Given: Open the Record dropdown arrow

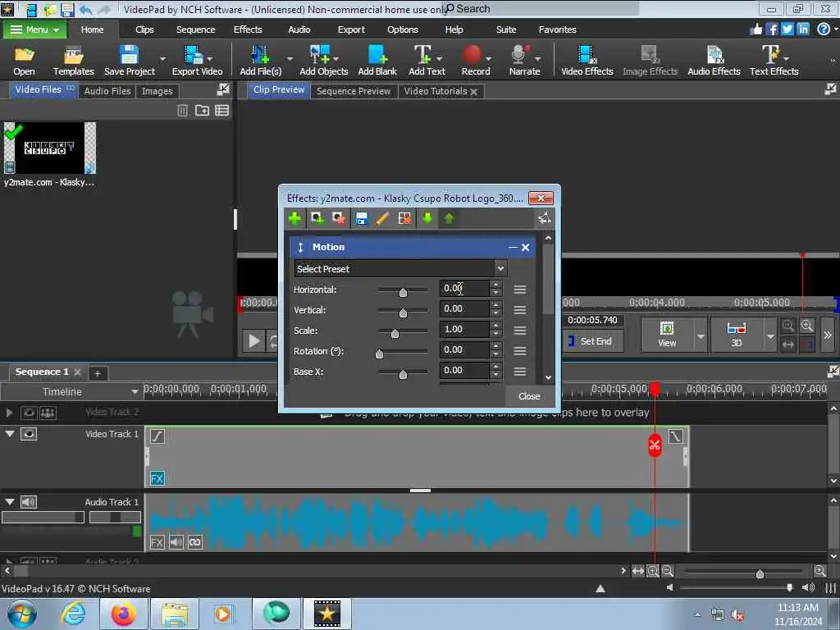Looking at the screenshot, I should click(489, 58).
